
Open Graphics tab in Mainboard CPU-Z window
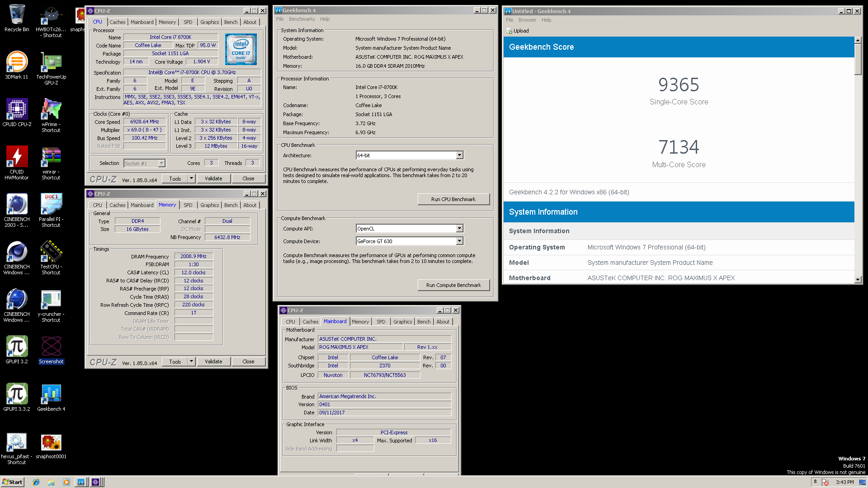point(402,322)
